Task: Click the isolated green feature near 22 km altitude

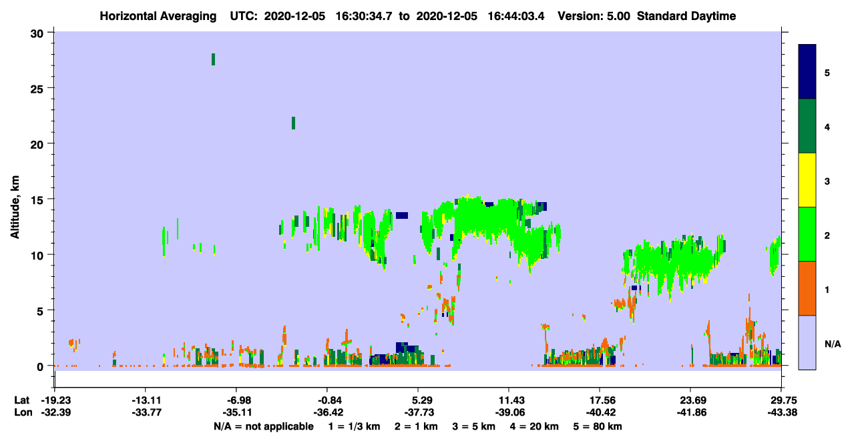Action: 293,123
